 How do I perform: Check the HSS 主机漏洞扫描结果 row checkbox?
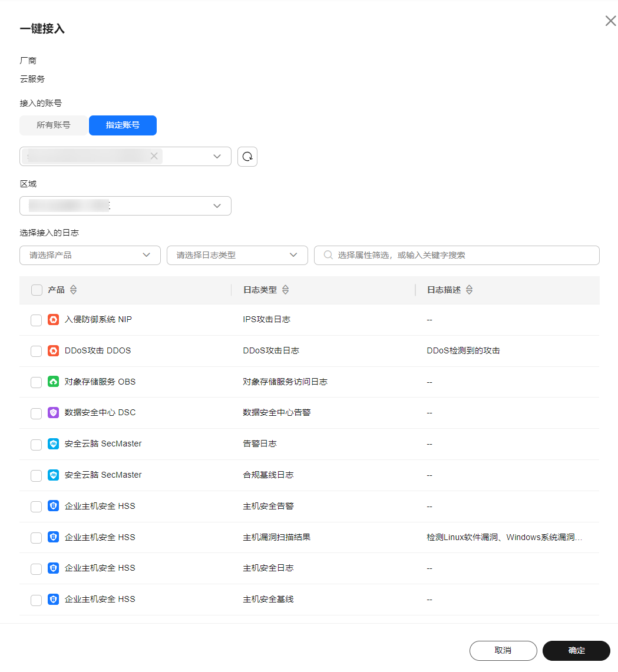coord(36,538)
